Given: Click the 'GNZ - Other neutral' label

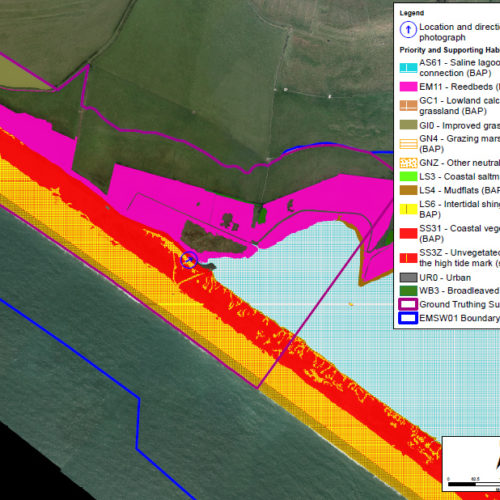Looking at the screenshot, I should (459, 163).
